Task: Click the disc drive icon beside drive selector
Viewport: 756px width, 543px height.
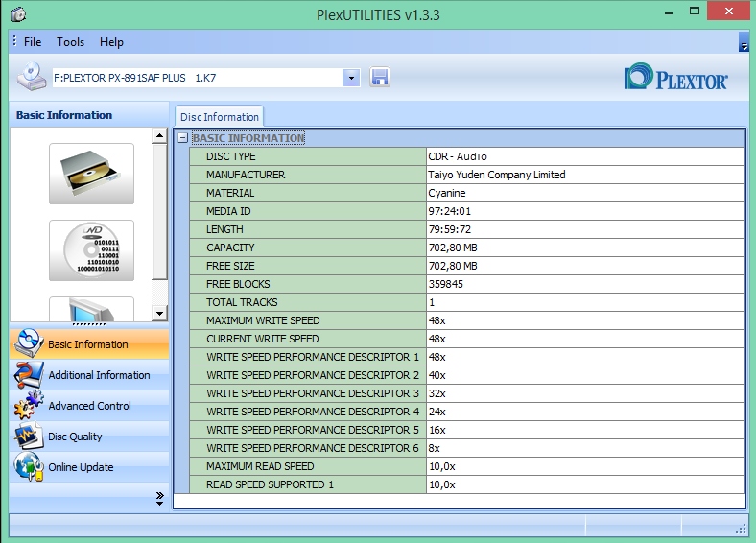Action: (x=32, y=77)
